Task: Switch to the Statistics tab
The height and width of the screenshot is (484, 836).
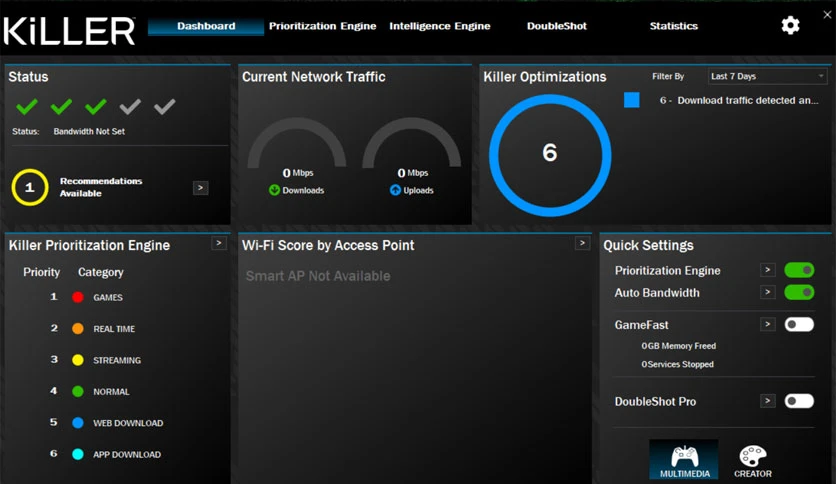Action: [673, 26]
